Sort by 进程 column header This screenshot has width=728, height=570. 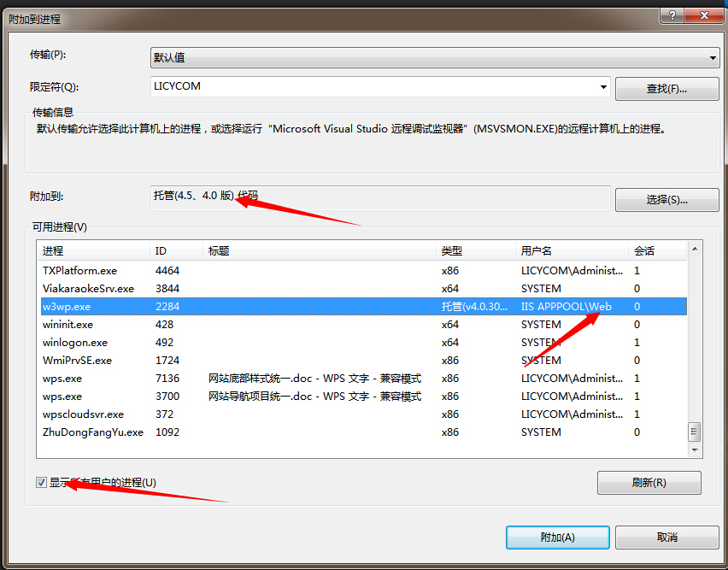pos(94,251)
